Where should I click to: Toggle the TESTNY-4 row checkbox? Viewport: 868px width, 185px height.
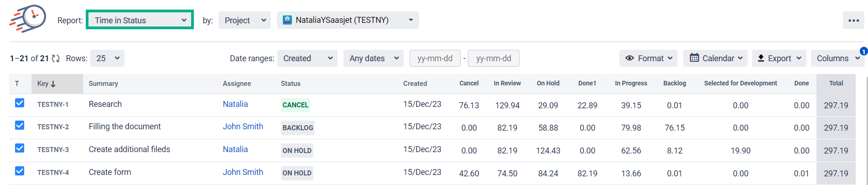(x=20, y=171)
